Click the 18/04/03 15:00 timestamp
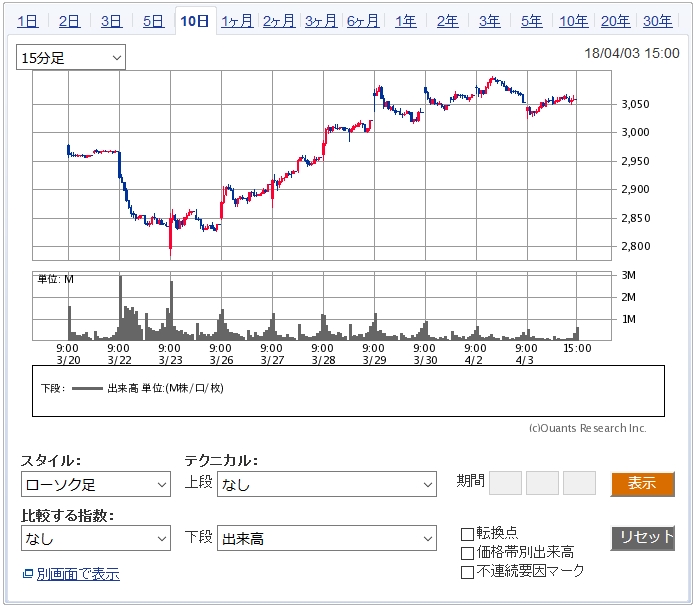 (x=632, y=53)
